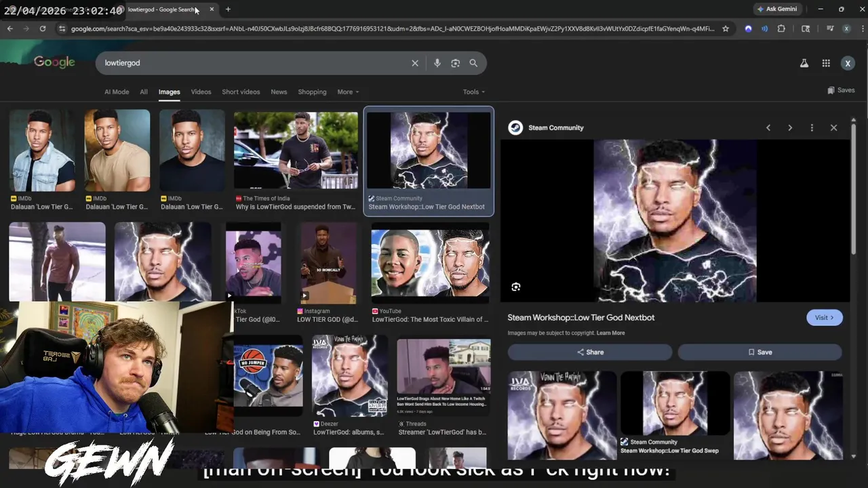
Task: Expand the More dropdown
Action: 348,92
